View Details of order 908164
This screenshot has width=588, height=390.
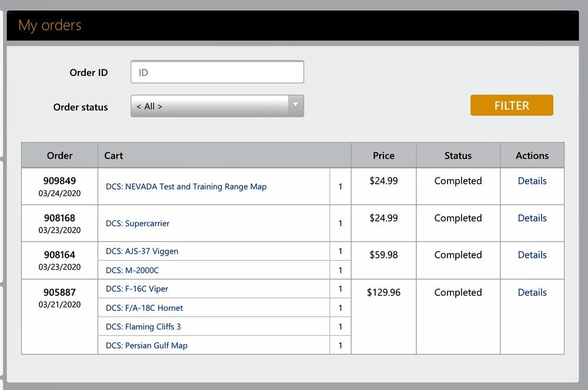[532, 255]
